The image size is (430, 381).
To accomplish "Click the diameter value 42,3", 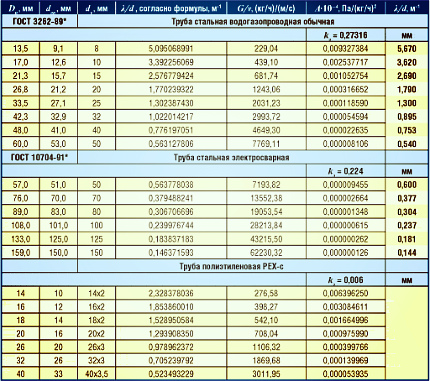I will pyautogui.click(x=20, y=117).
